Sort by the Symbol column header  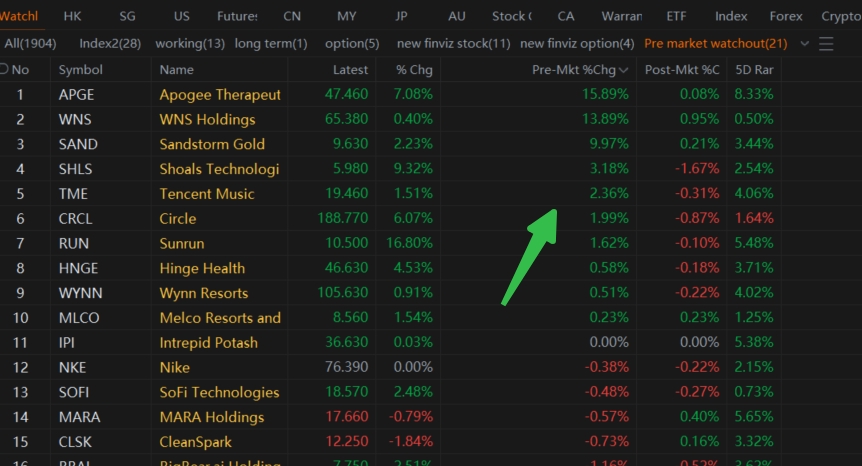[80, 70]
